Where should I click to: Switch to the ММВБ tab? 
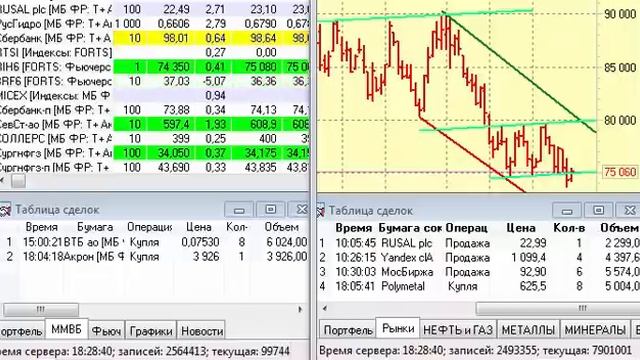[67, 329]
